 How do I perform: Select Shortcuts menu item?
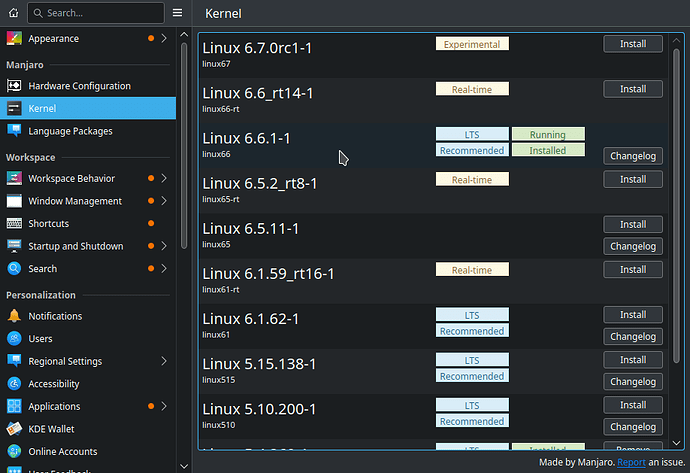[88, 224]
